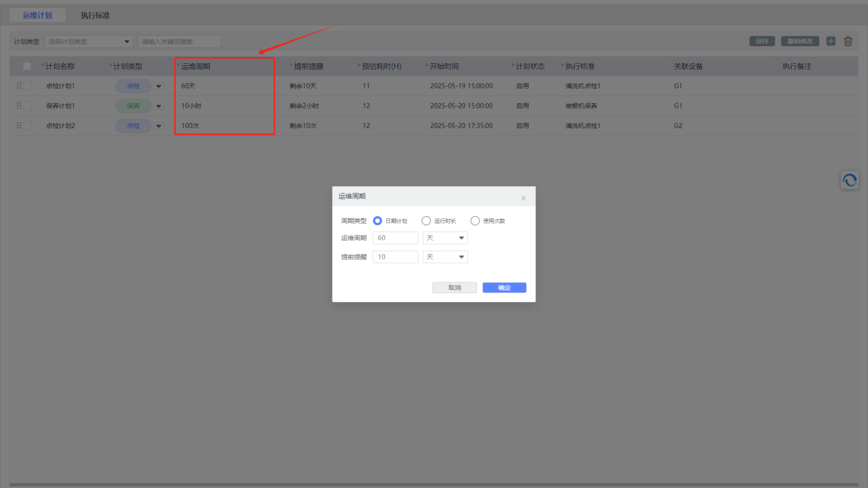Click drag handle of 点检计划1 row
The image size is (868, 488).
[x=19, y=86]
